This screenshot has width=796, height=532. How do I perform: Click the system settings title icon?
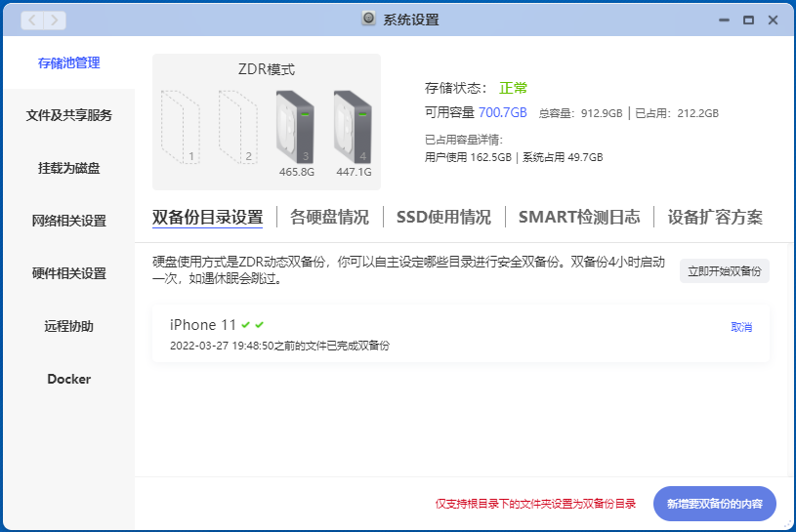[368, 20]
